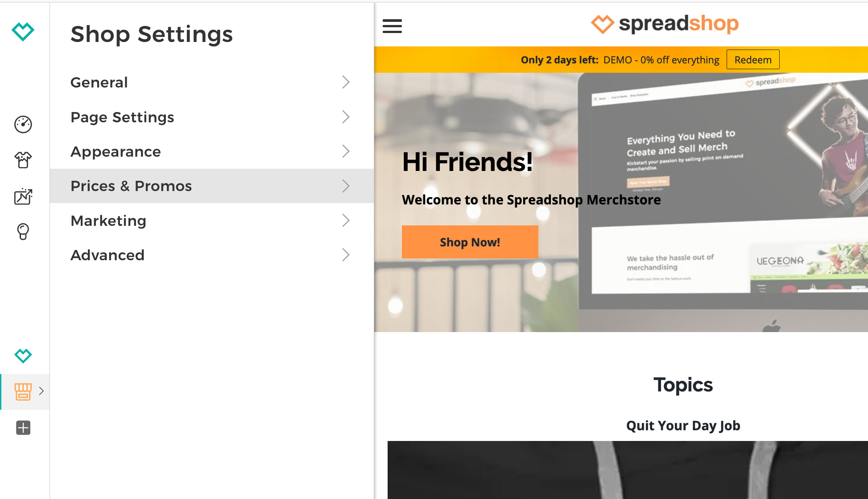Select Prices & Promos menu item

[x=212, y=186]
